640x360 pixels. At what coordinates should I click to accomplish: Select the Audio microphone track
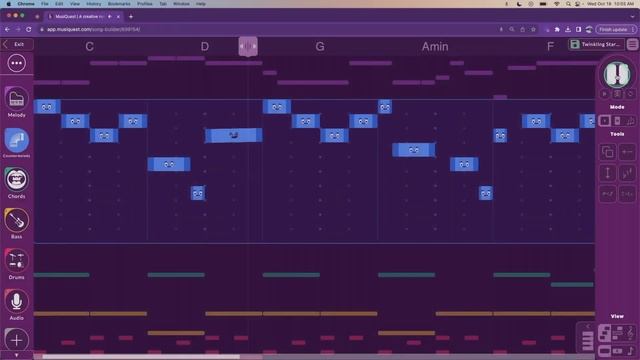coord(16,301)
